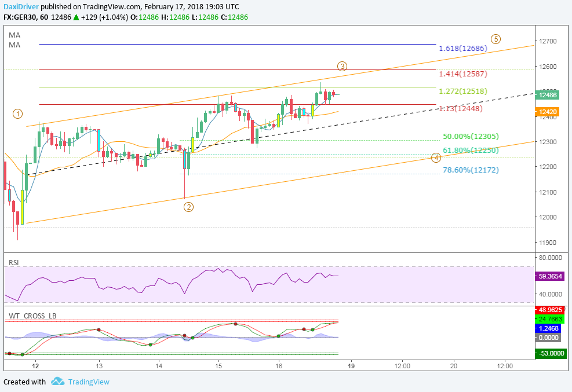Click the green 24.7663 WT value tag
This screenshot has width=572, height=392.
tap(549, 319)
